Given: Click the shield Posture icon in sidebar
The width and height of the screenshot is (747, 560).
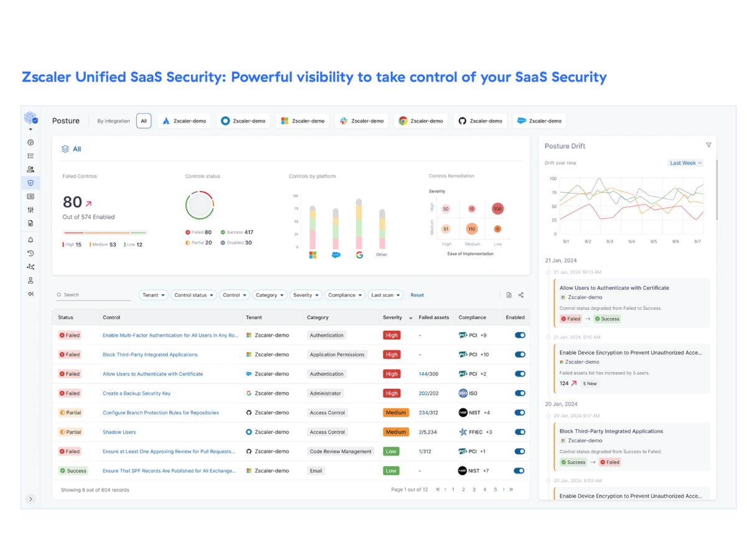Looking at the screenshot, I should [x=31, y=182].
